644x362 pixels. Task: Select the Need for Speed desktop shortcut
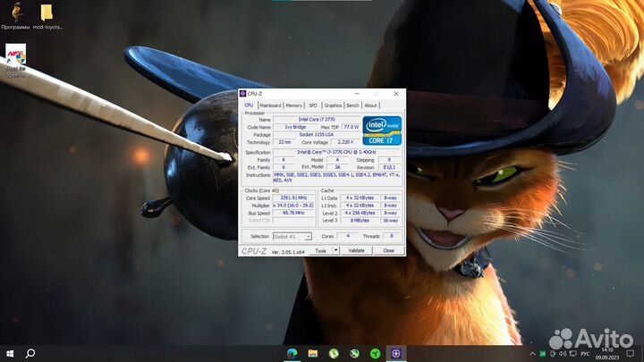tap(15, 61)
